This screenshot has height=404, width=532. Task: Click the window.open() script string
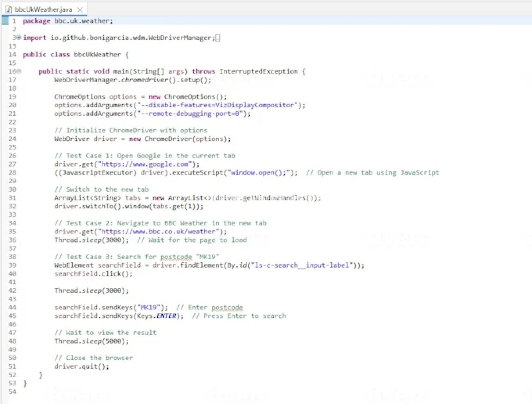[x=260, y=172]
